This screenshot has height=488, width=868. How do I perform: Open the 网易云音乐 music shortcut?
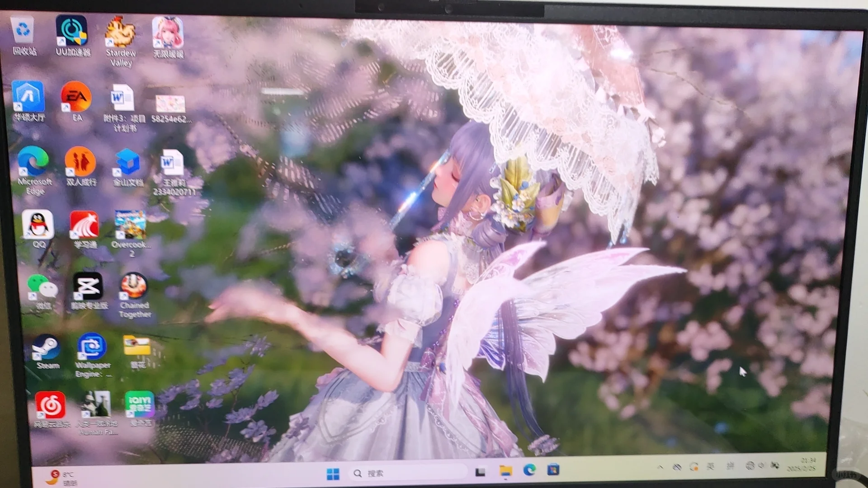point(52,410)
